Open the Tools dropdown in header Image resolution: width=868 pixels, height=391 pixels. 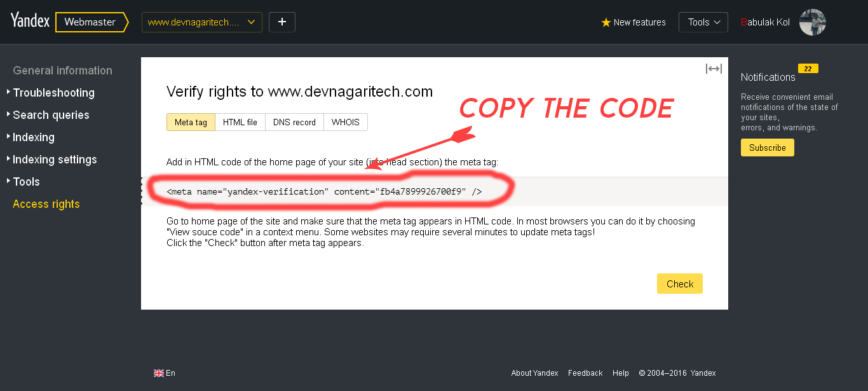[x=703, y=22]
